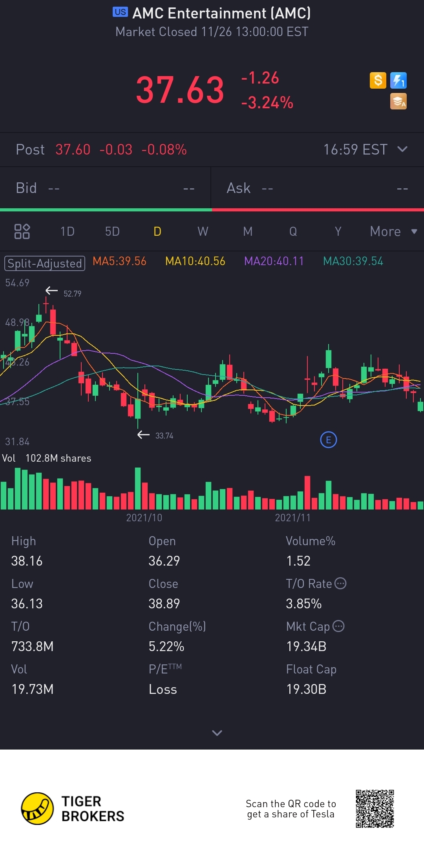This screenshot has width=424, height=868.
Task: Open Mkt Cap info icon
Action: coord(338,626)
